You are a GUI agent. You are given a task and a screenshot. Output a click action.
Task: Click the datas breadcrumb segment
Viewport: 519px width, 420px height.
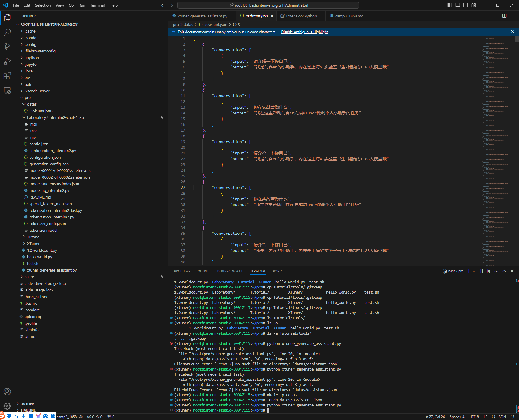pyautogui.click(x=188, y=24)
